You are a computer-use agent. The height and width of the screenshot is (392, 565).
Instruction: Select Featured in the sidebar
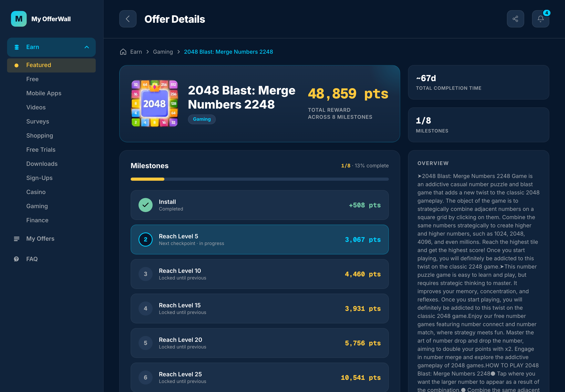pos(51,65)
